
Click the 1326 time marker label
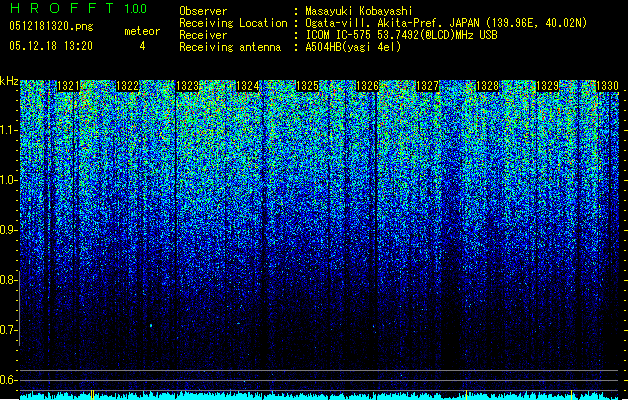pyautogui.click(x=367, y=86)
